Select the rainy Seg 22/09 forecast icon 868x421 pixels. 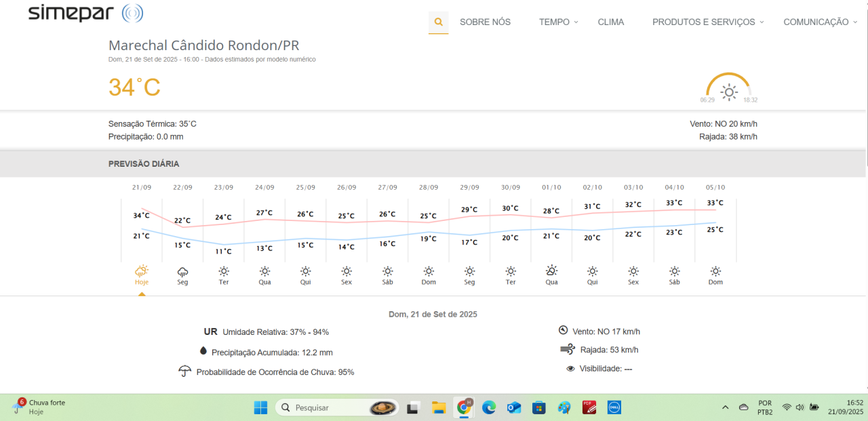coord(182,271)
